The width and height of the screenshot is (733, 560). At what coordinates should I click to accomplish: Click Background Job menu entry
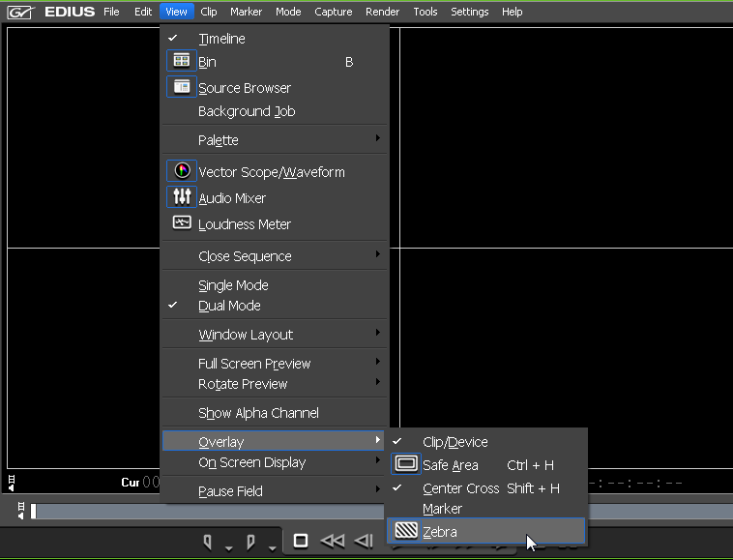pos(247,111)
